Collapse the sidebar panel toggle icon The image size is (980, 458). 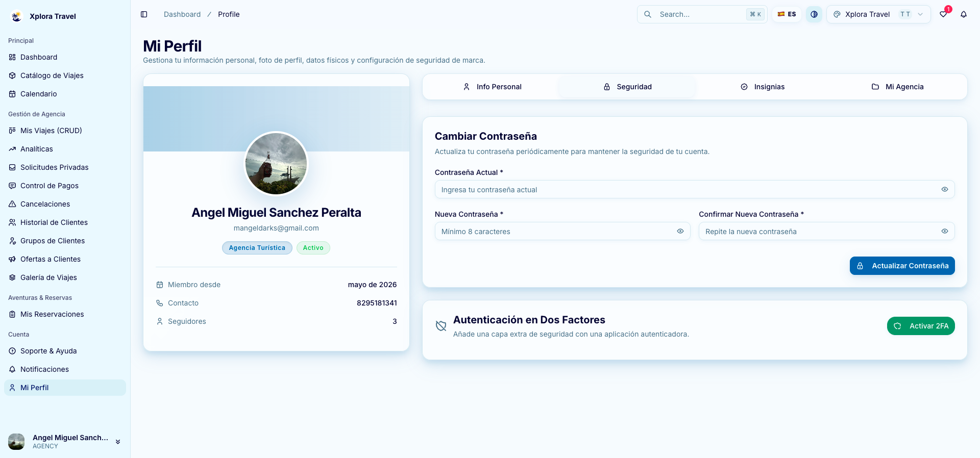coord(144,14)
